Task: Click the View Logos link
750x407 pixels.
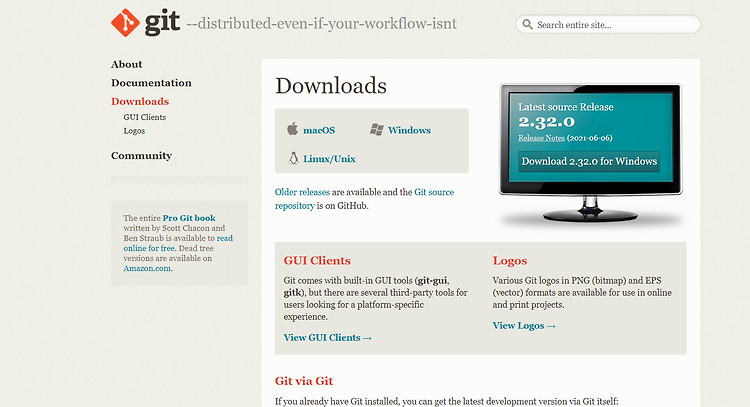Action: tap(524, 326)
